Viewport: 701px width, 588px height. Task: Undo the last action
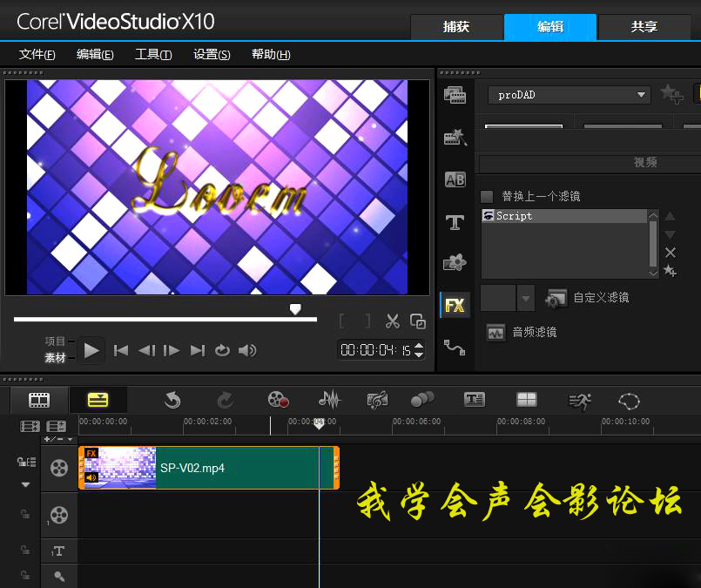[x=172, y=400]
